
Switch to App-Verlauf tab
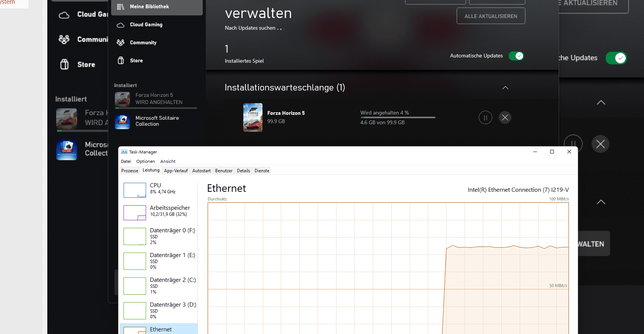[x=176, y=171]
